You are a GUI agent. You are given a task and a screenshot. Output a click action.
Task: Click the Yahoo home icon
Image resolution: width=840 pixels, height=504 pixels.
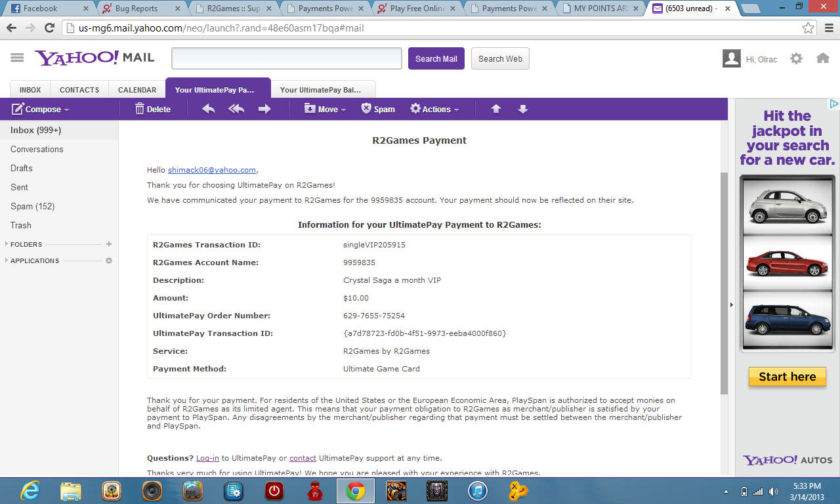[822, 58]
